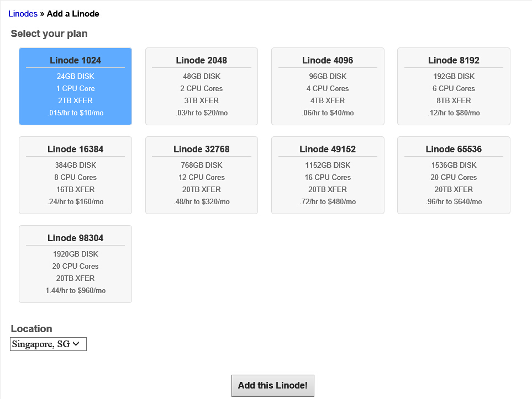Choose the Linode 2048 plan
Screen dimensions: 532x399
[x=202, y=87]
